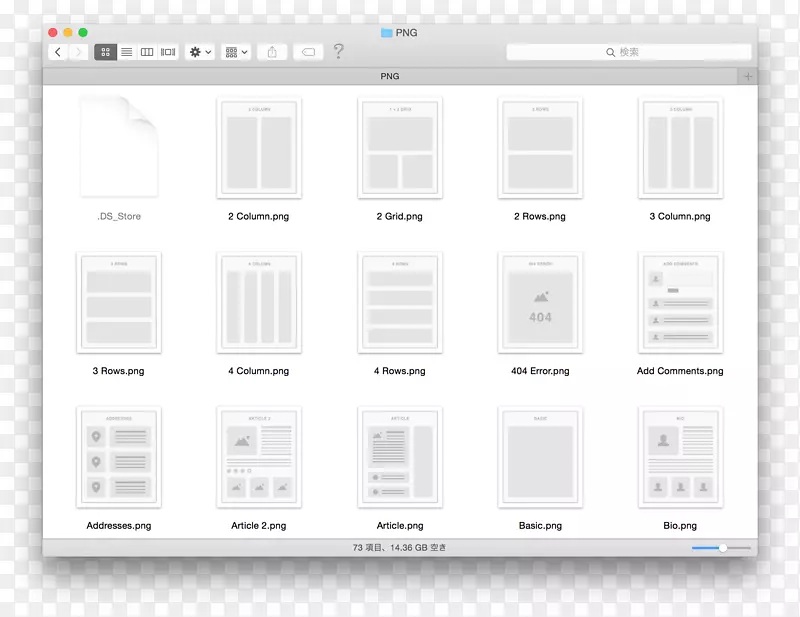Screen dimensions: 800x617
Task: Click the Add Comments.png file name
Action: pos(680,371)
